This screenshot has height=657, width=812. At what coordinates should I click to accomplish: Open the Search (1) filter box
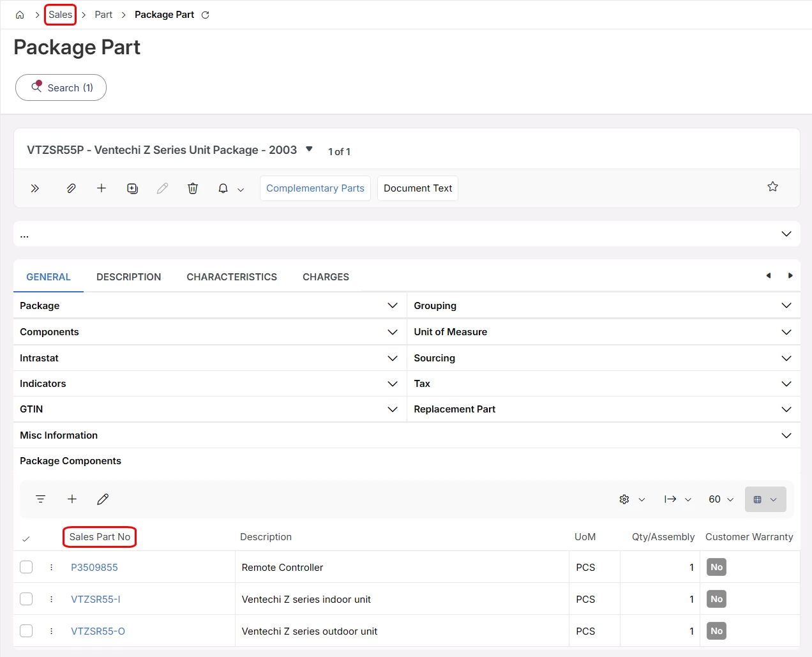click(61, 87)
